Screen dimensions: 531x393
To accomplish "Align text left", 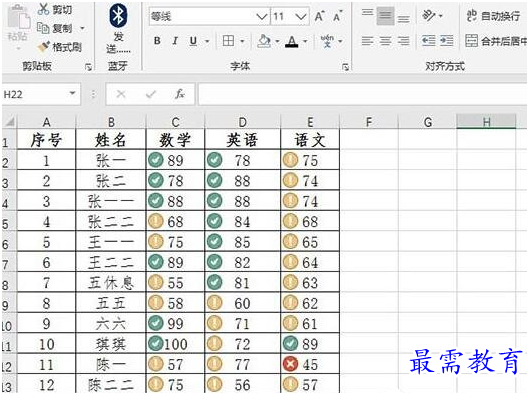I will click(x=367, y=41).
